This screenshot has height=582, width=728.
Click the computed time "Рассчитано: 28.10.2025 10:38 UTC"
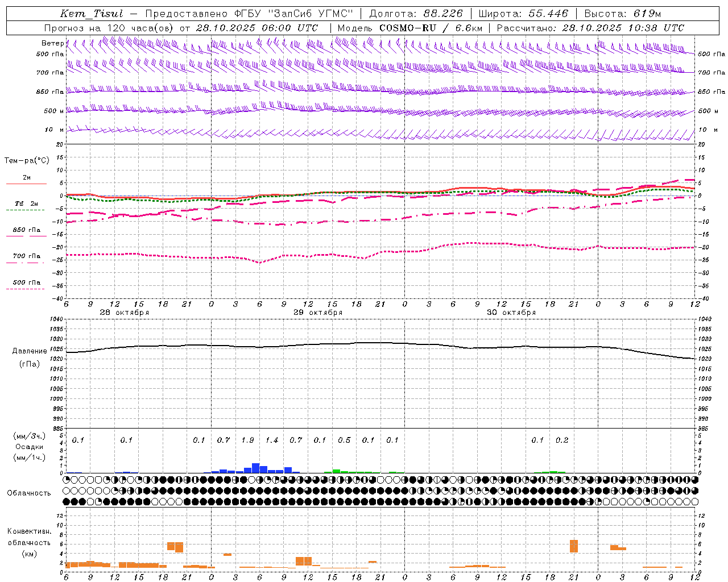[x=590, y=28]
